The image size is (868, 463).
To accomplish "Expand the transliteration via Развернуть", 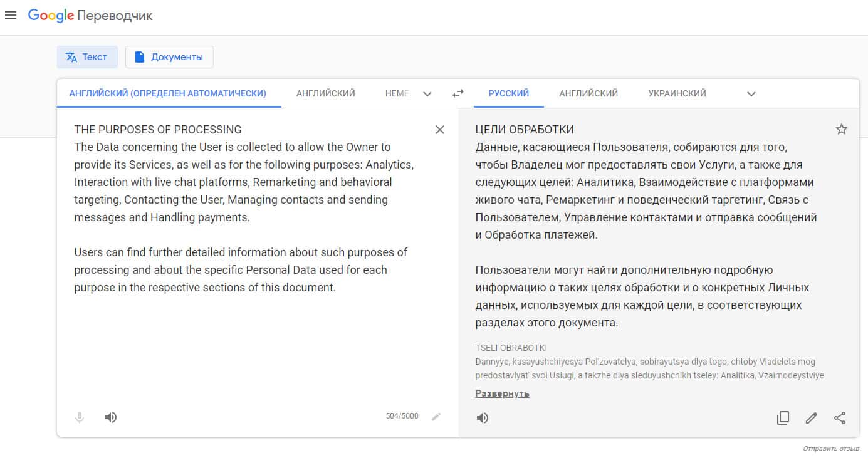I will [x=503, y=393].
